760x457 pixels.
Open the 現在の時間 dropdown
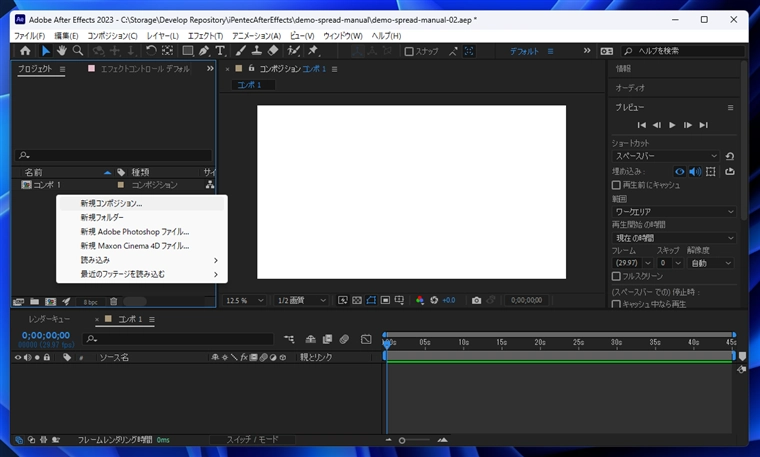pos(674,238)
